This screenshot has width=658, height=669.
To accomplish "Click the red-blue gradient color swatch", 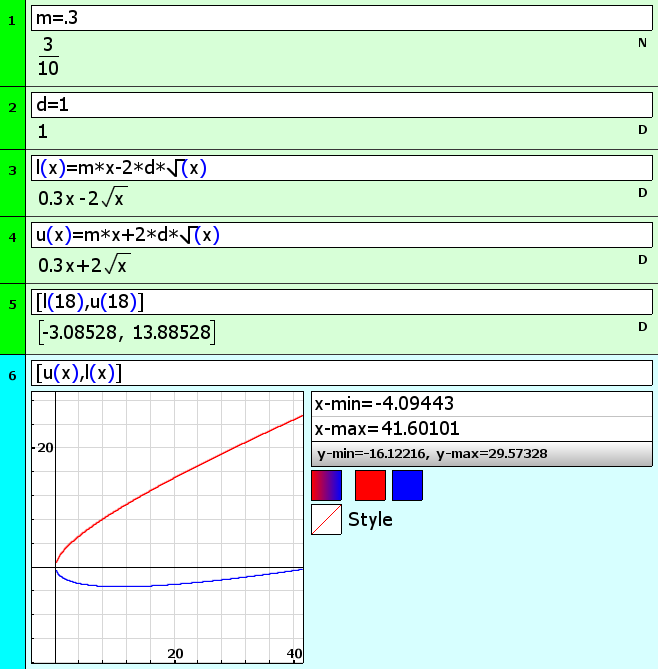I will [326, 486].
